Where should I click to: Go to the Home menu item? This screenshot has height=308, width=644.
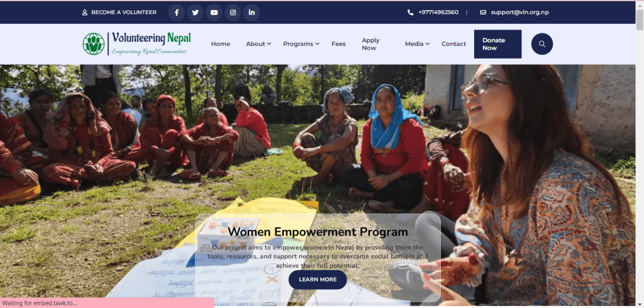click(221, 44)
